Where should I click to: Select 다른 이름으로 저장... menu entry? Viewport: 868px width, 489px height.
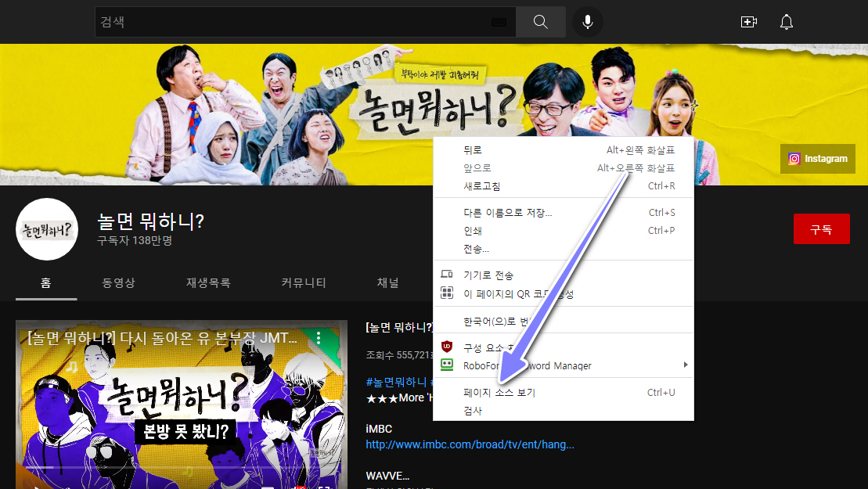coord(563,212)
